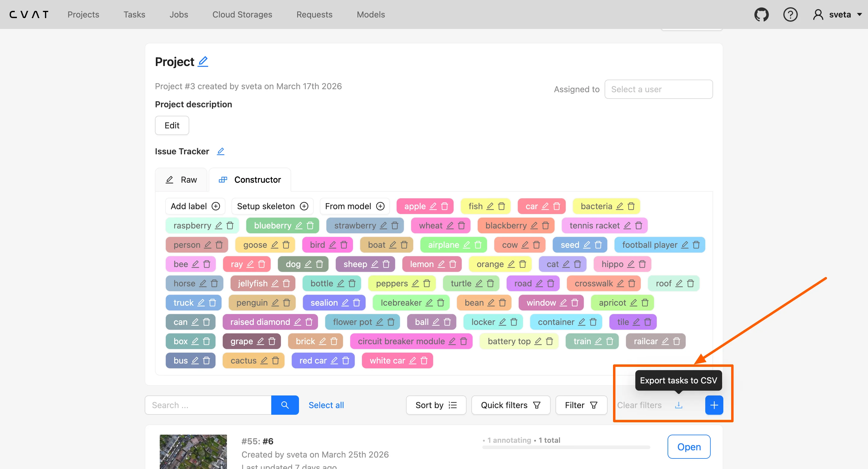Screen dimensions: 868x469
Task: Delete the apple label
Action: pyautogui.click(x=445, y=206)
